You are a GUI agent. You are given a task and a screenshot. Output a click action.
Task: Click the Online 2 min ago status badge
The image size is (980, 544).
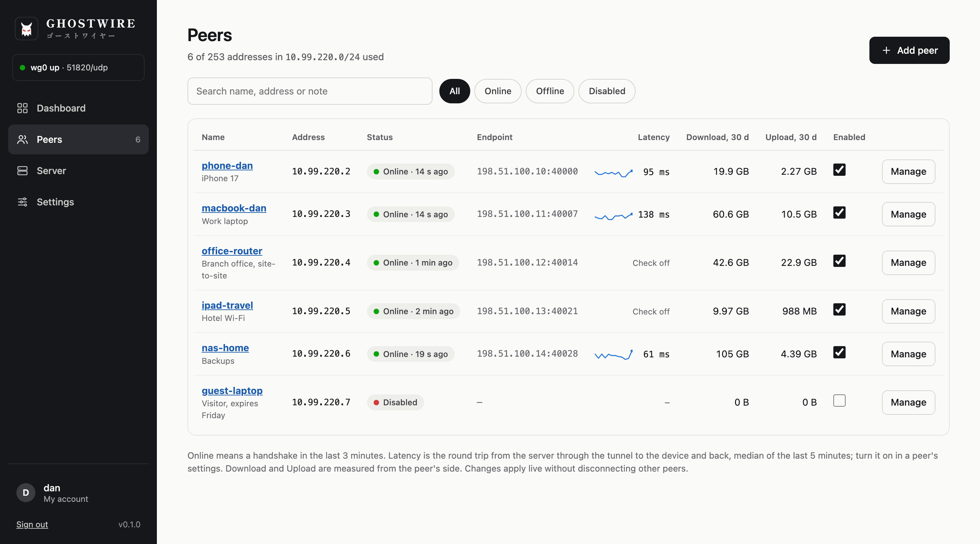(413, 312)
